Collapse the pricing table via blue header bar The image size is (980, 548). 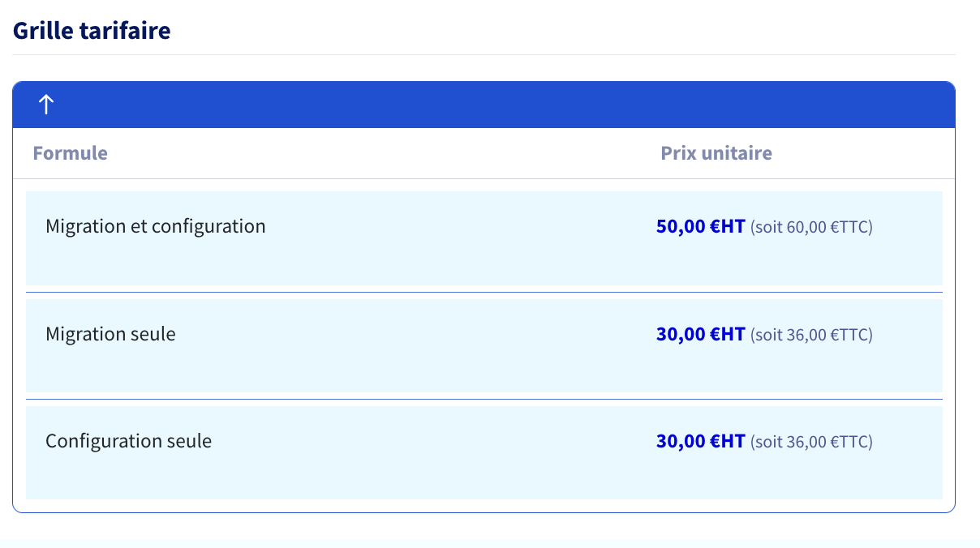click(484, 105)
